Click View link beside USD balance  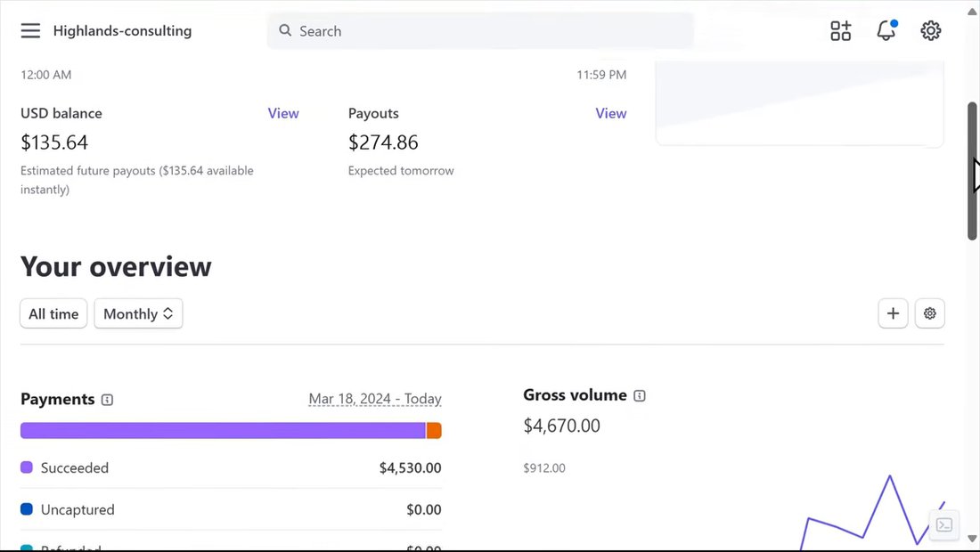point(283,113)
